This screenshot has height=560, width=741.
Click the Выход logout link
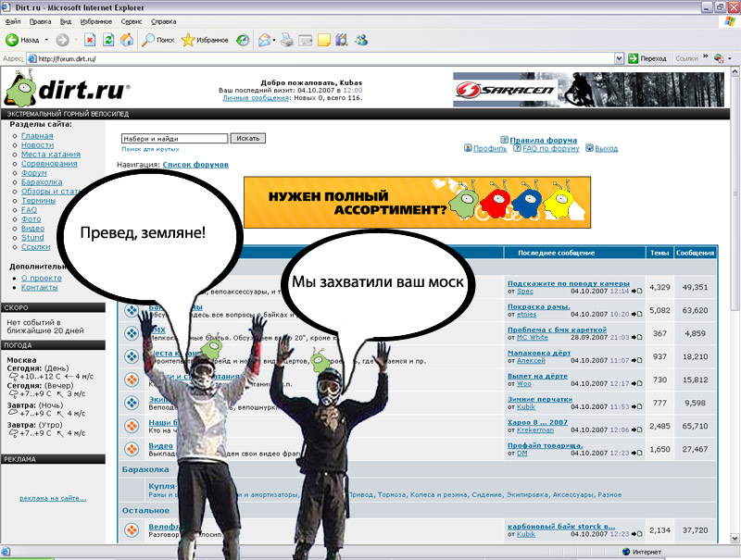[607, 148]
